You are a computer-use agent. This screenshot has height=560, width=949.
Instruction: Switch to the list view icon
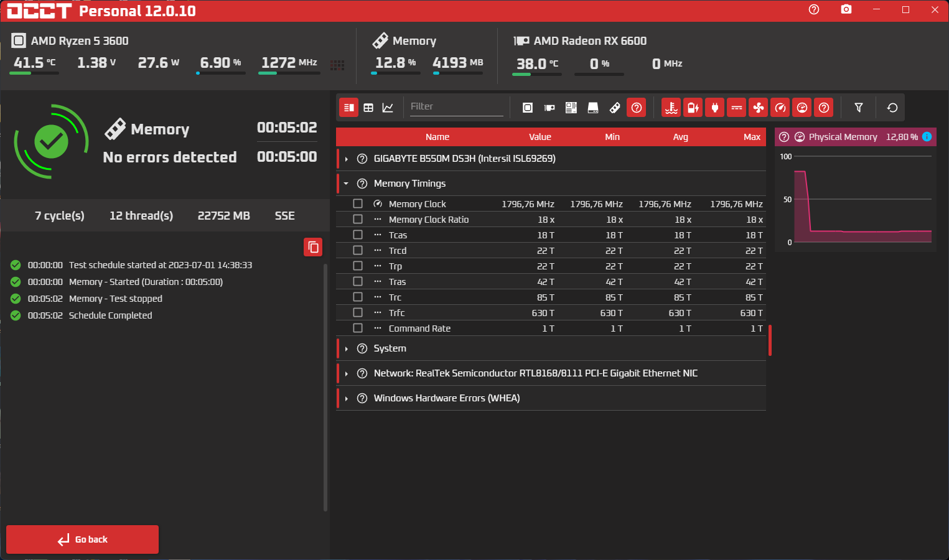[349, 108]
